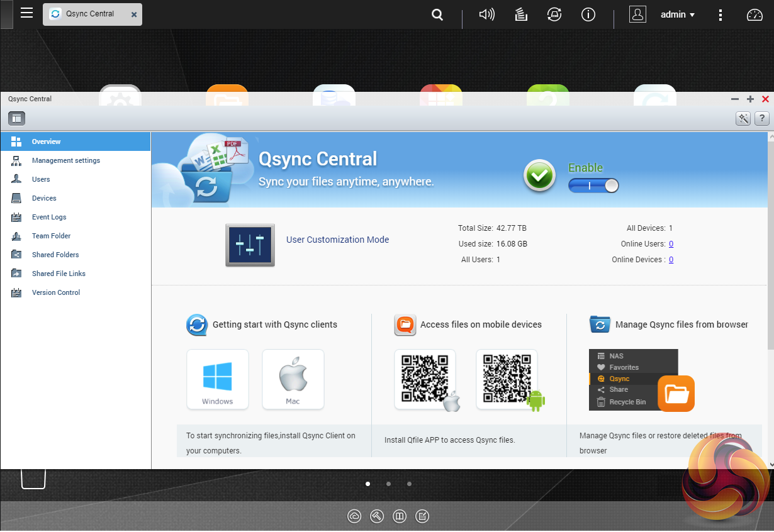Toggle the Qsync Enable switch
This screenshot has width=774, height=532.
click(x=593, y=186)
